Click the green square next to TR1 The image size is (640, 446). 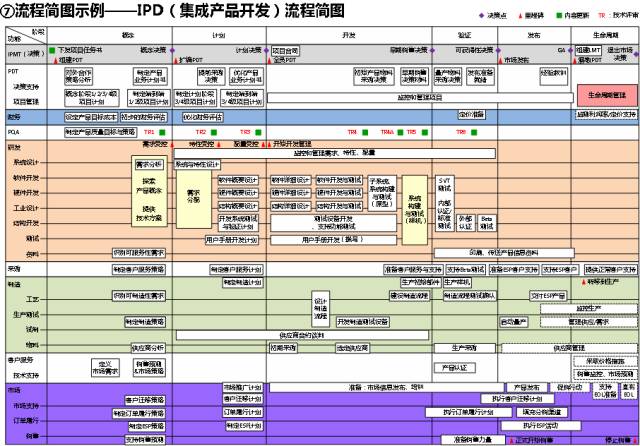coord(162,132)
